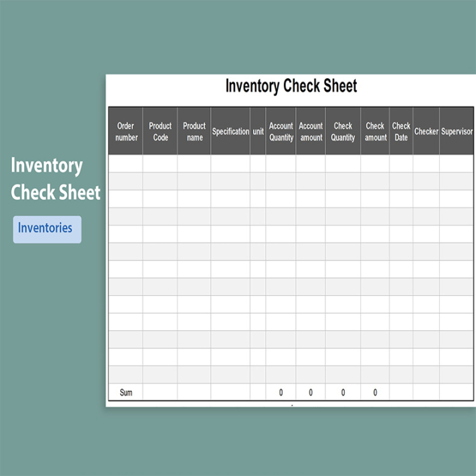476x476 pixels.
Task: Click the Specification header cell
Action: pos(230,131)
